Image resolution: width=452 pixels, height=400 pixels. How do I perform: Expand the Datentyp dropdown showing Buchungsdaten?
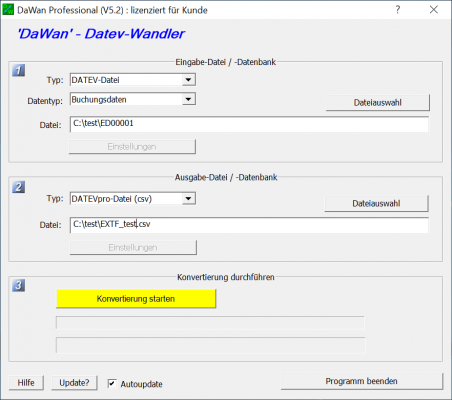[x=133, y=99]
